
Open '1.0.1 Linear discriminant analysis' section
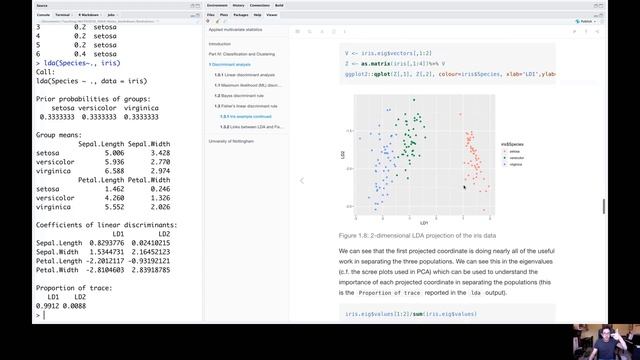pos(244,75)
